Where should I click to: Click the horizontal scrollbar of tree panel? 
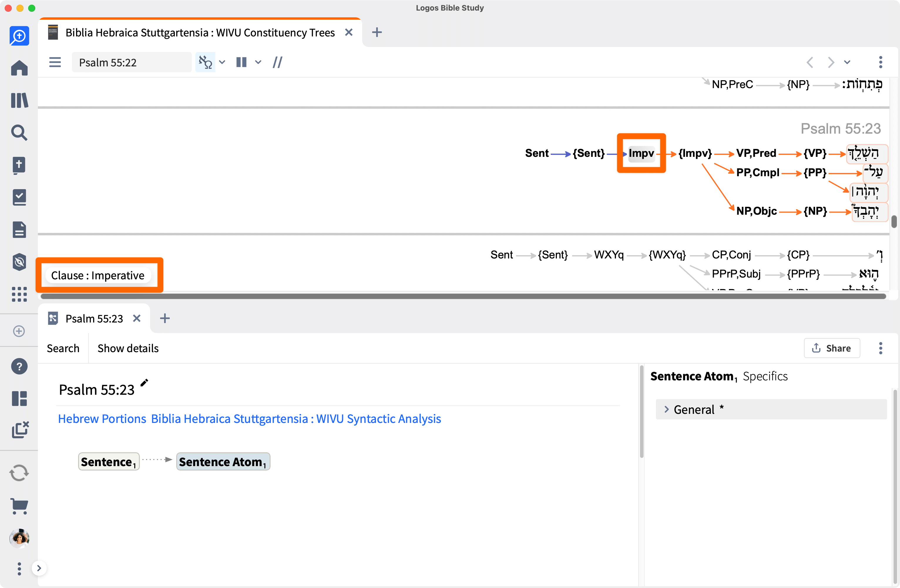[463, 296]
